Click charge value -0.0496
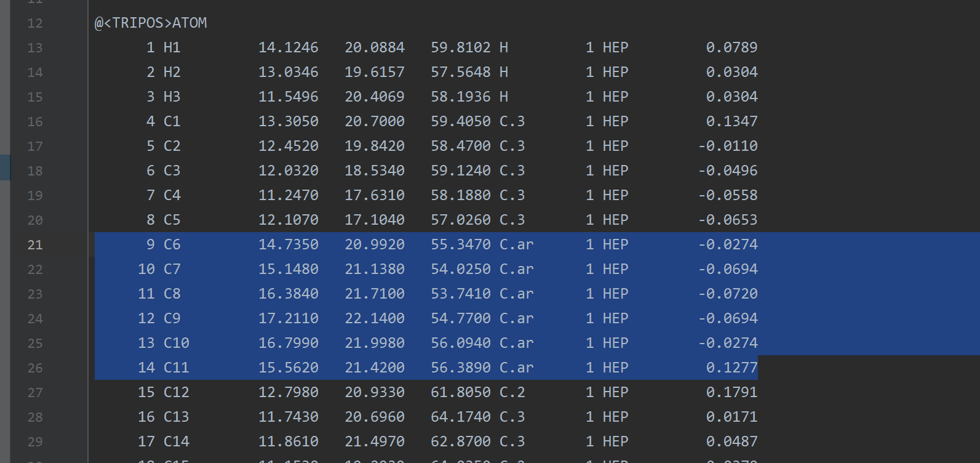The width and height of the screenshot is (980, 463). [728, 171]
